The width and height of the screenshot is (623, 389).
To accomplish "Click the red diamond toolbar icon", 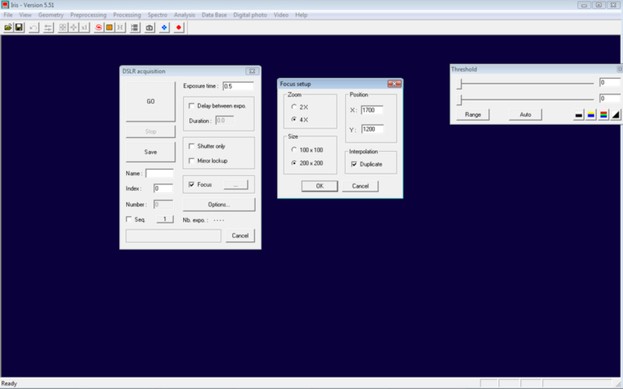I will [x=179, y=27].
